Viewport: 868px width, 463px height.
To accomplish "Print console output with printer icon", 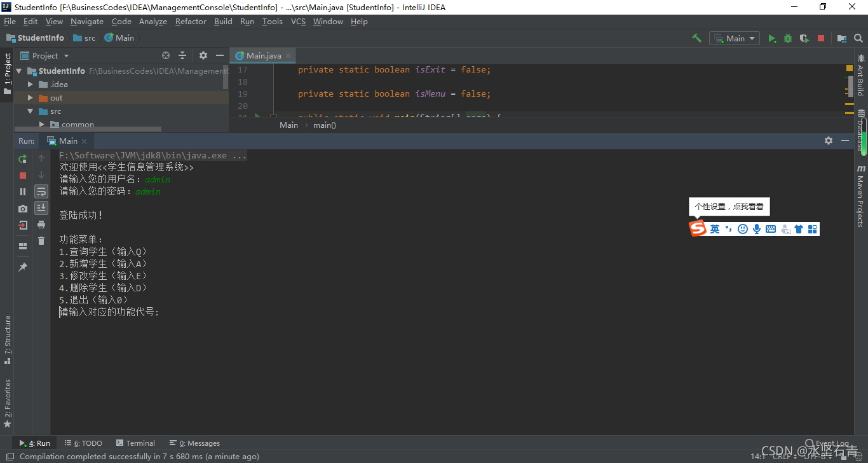I will 41,225.
